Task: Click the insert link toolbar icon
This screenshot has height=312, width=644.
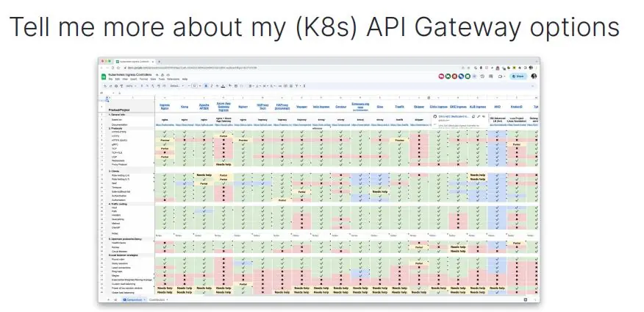Action: [280, 86]
